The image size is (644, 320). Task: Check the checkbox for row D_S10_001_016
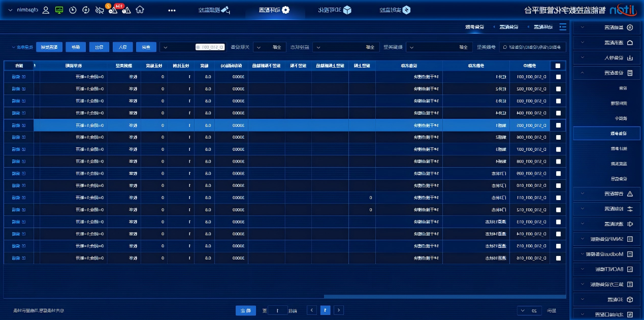click(559, 258)
